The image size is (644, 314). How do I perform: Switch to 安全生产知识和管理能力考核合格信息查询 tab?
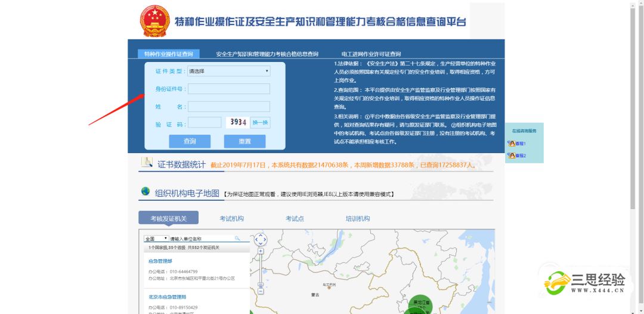tap(267, 54)
